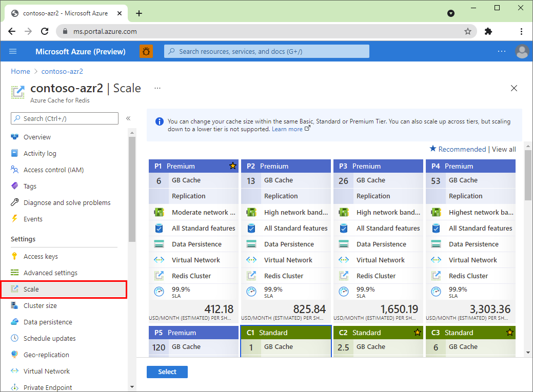This screenshot has height=392, width=533.
Task: Collapse the sidebar with the double-chevron
Action: [128, 119]
